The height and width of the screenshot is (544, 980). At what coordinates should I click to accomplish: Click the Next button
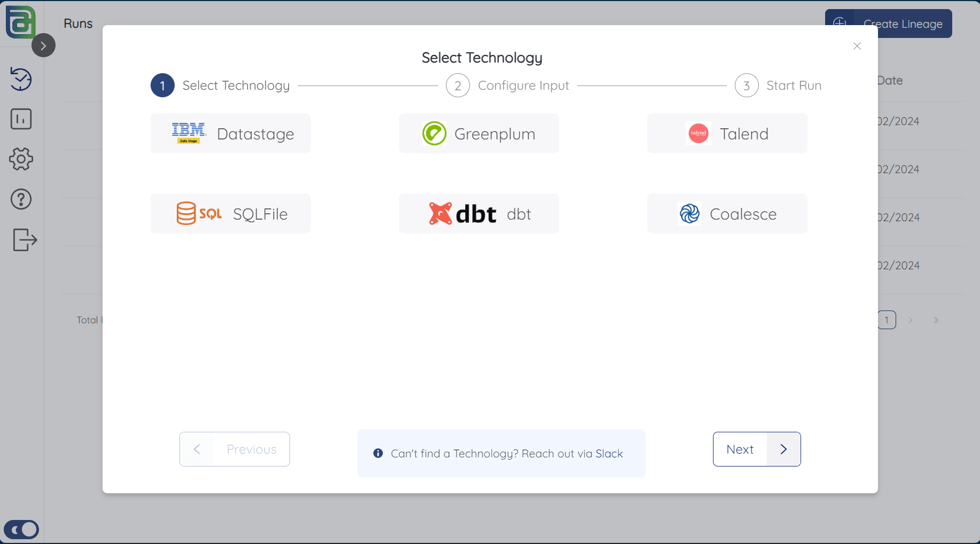757,449
